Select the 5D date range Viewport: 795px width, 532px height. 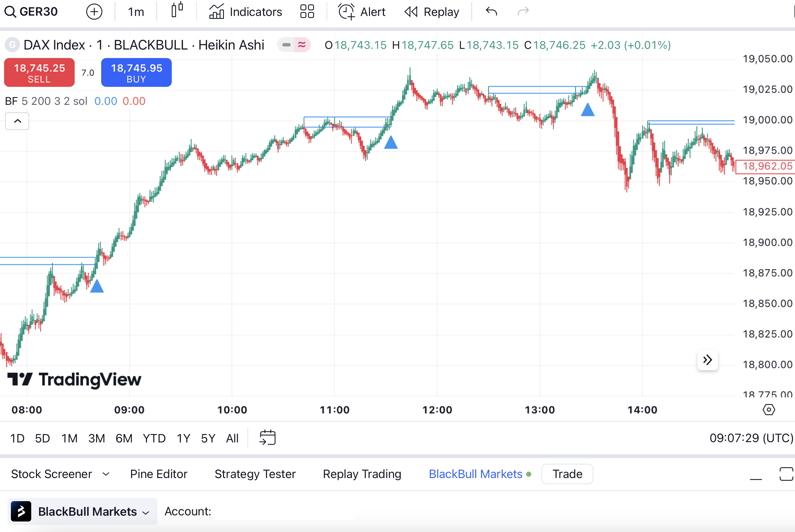43,438
